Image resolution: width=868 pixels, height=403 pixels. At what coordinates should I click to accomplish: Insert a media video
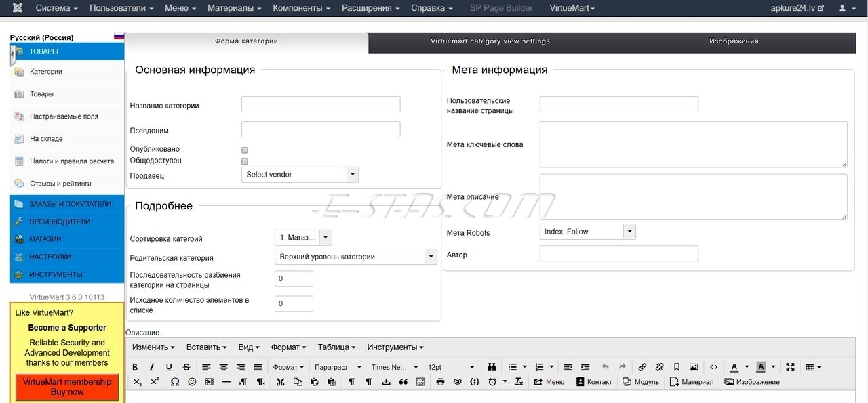(x=209, y=382)
